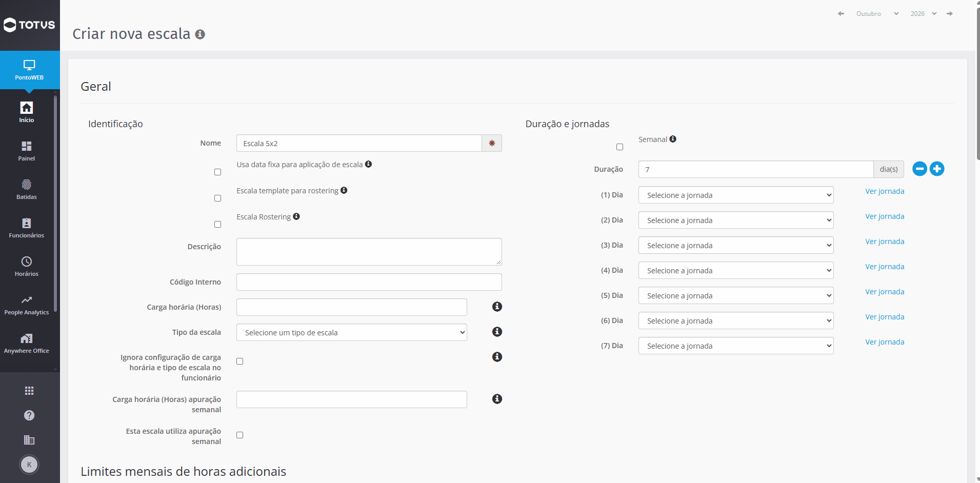Open jornada dropdown for (5) Dia

pos(736,295)
